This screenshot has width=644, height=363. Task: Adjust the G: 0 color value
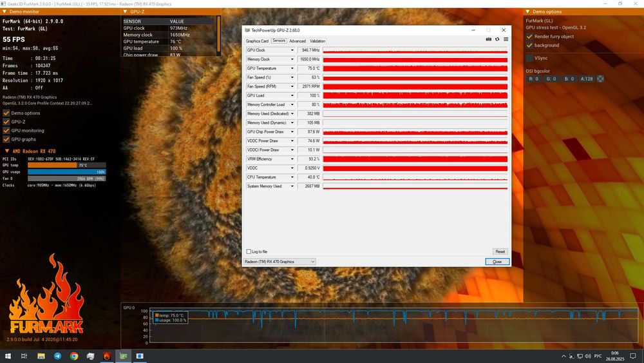point(551,79)
